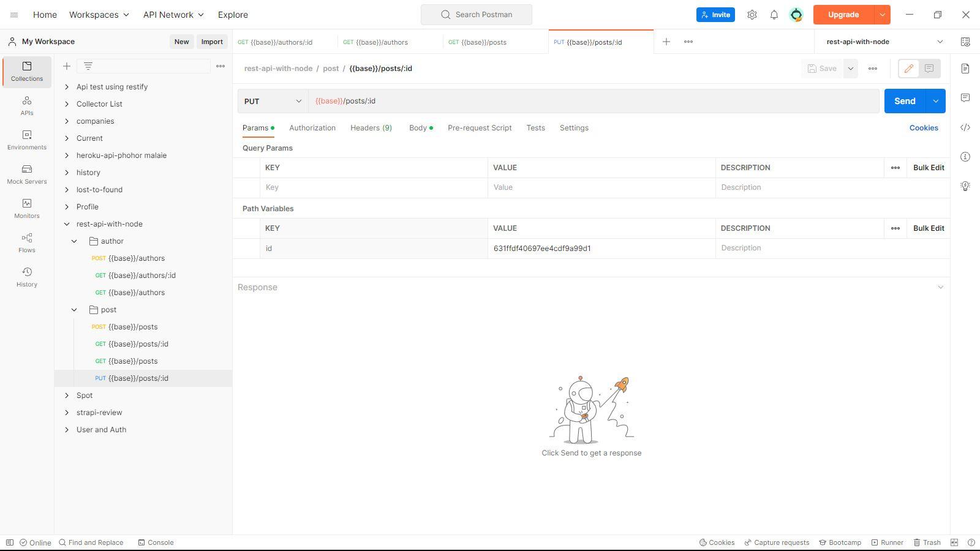
Task: Open the HTTP method PUT dropdown
Action: [x=273, y=101]
